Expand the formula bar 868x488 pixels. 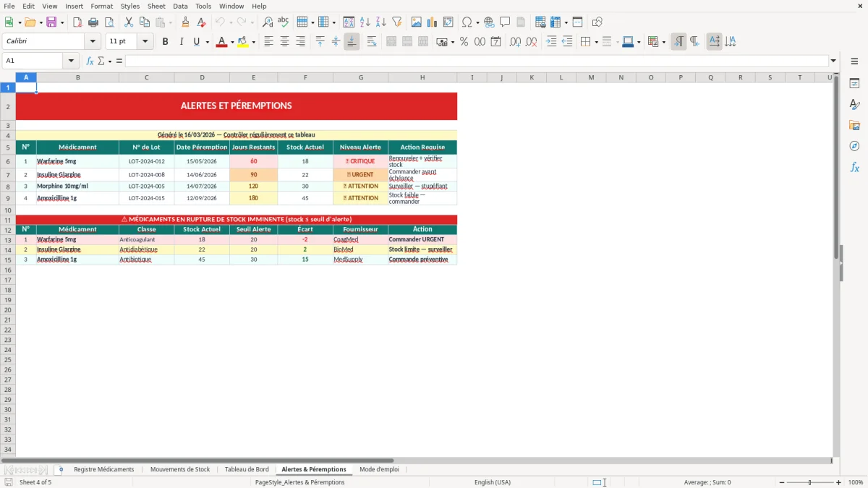833,61
